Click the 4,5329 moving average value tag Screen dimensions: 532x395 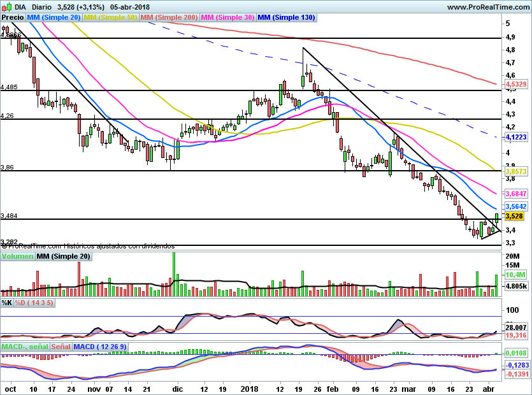pos(516,84)
